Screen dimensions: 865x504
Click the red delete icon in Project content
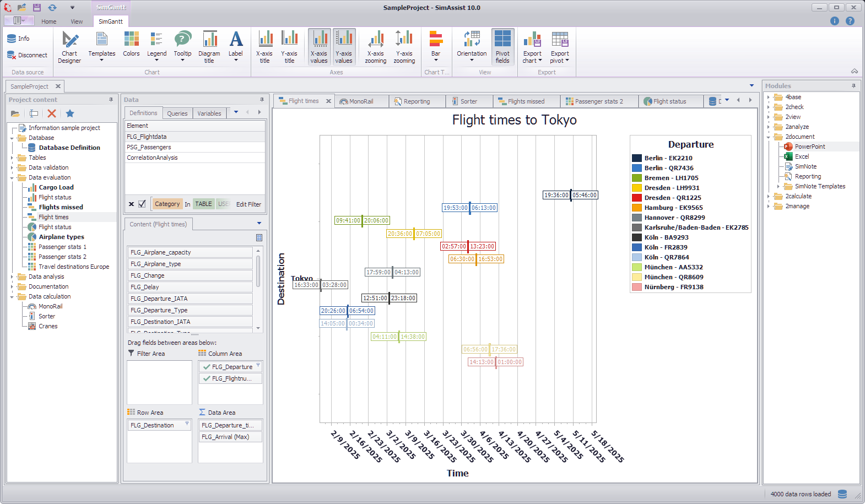[52, 113]
